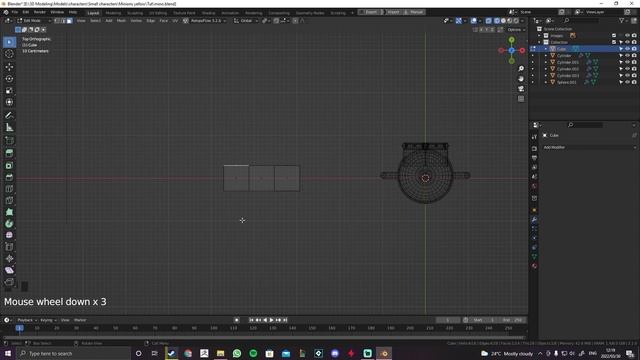The image size is (640, 360).
Task: Switch to the Sculpting workspace tab
Action: pyautogui.click(x=135, y=13)
